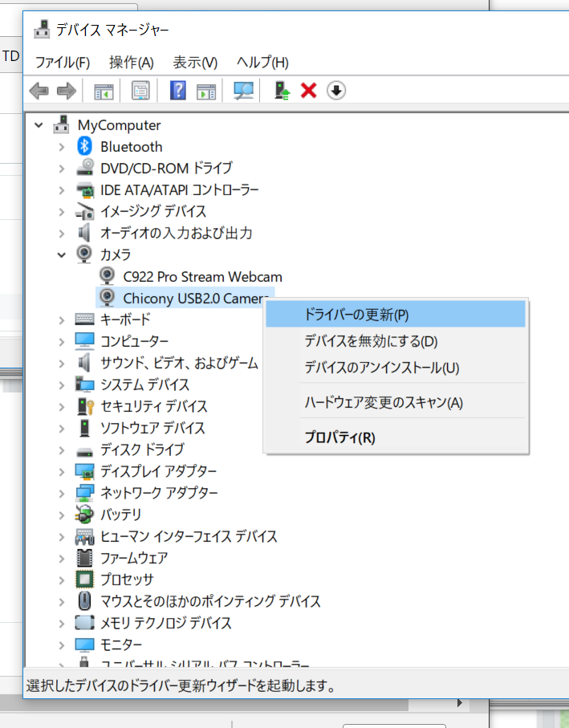Image resolution: width=569 pixels, height=728 pixels.
Task: Select the マウスとそのほかのポインティング デバイス label
Action: [x=210, y=601]
